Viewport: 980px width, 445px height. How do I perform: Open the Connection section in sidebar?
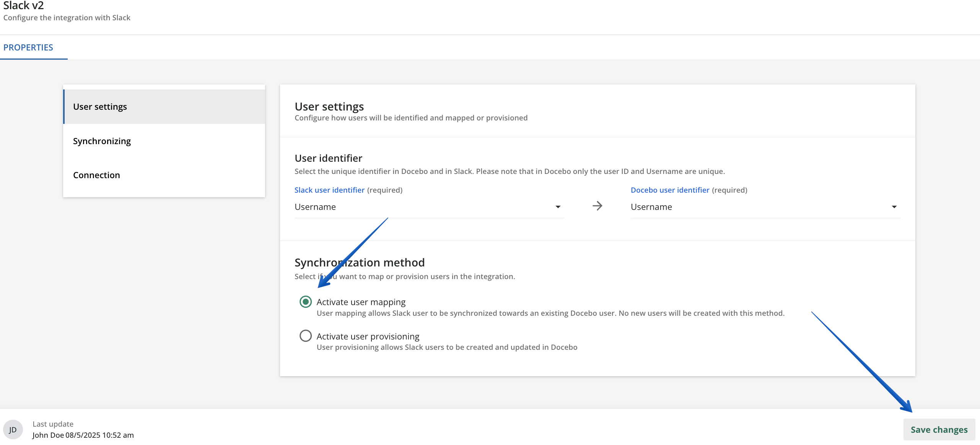pyautogui.click(x=96, y=175)
